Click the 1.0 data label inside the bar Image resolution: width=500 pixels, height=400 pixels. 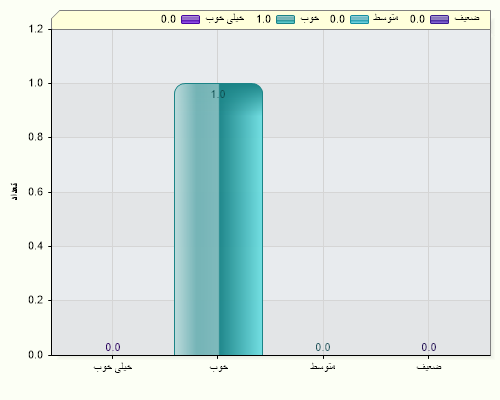218,95
